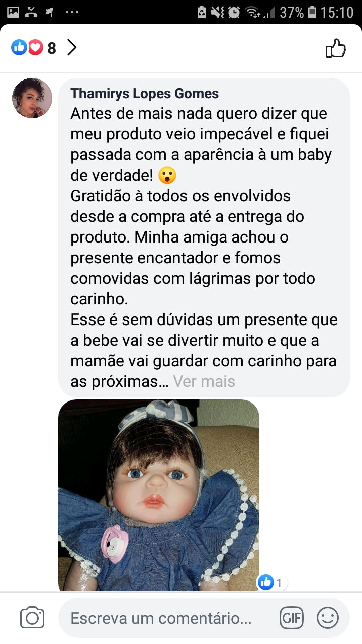362x644 pixels.
Task: Open the gallery notification icon
Action: [x=13, y=12]
